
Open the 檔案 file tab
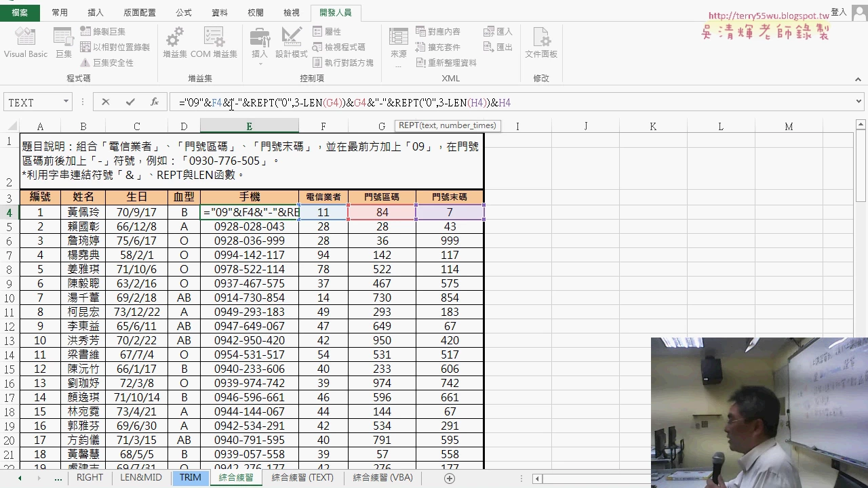point(20,12)
